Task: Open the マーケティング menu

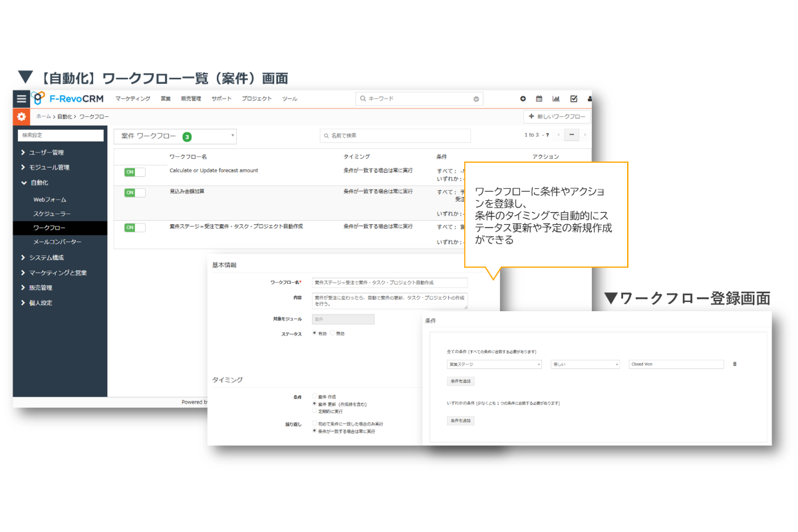Action: coord(132,99)
